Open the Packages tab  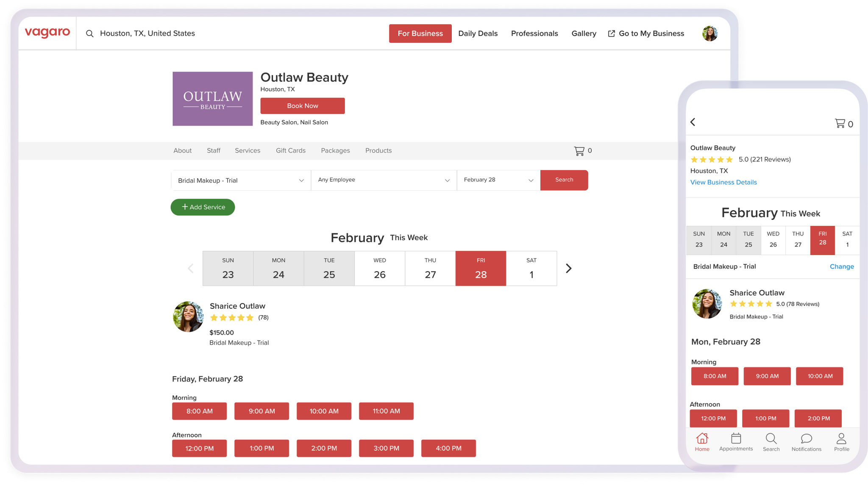point(335,150)
